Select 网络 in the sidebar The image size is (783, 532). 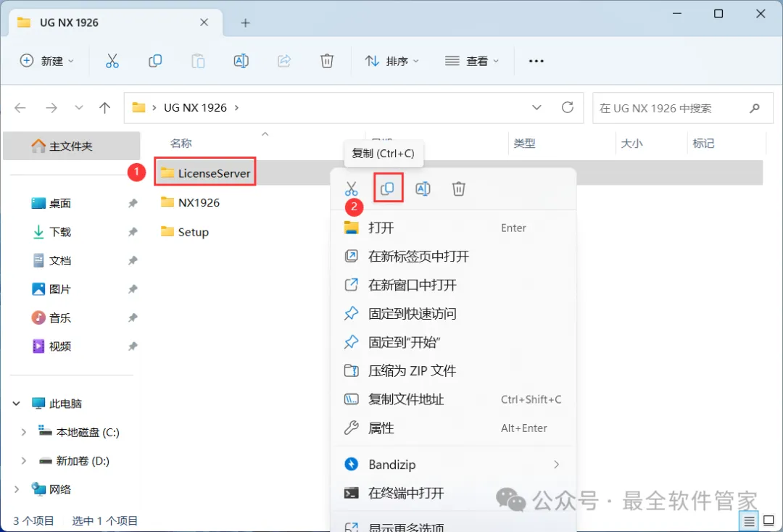[x=51, y=489]
